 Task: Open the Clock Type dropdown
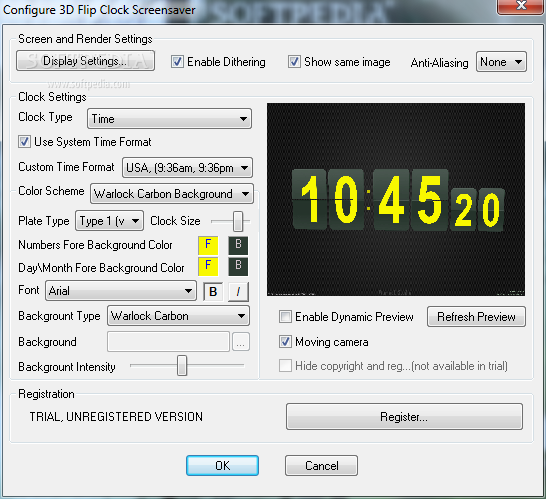pos(169,119)
